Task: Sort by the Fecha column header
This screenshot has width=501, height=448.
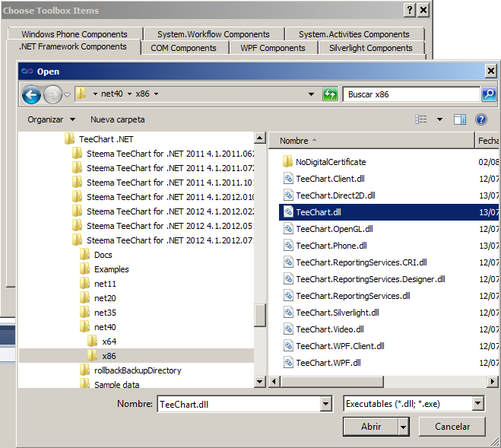Action: (487, 141)
